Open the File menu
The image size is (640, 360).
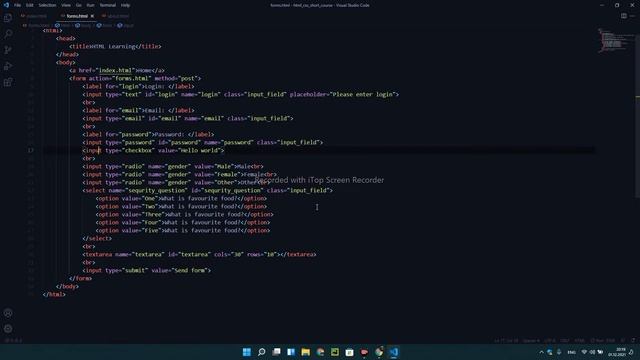pos(18,5)
